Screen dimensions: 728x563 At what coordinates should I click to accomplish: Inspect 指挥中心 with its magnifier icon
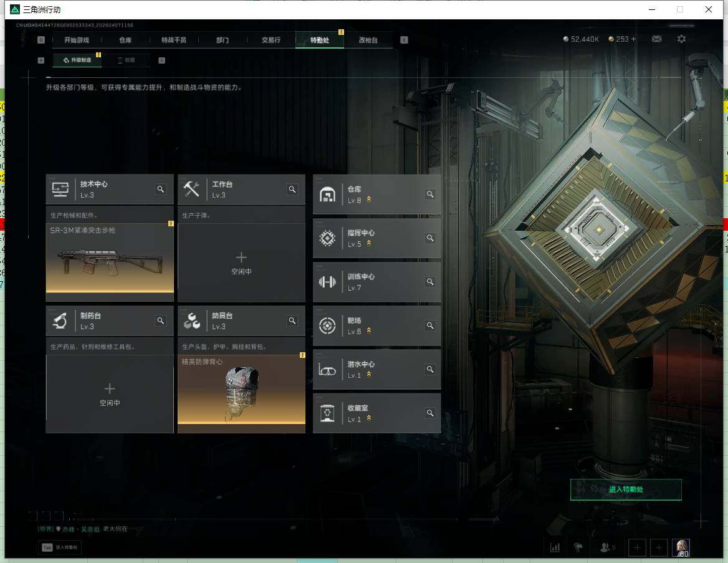tap(431, 238)
